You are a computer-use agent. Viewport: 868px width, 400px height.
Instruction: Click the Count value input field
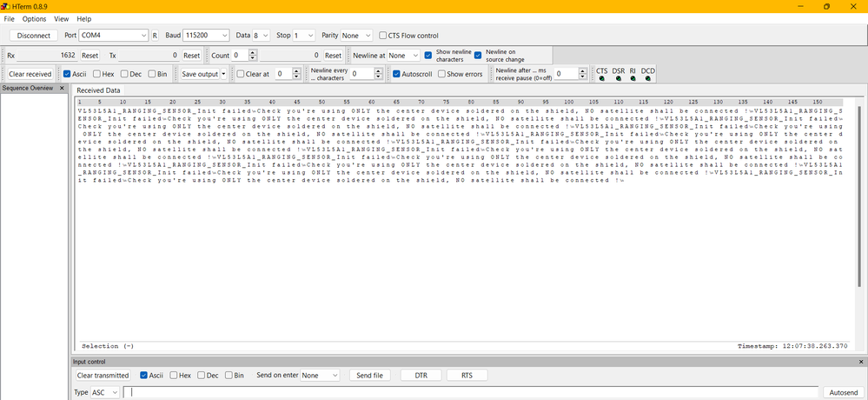[240, 56]
